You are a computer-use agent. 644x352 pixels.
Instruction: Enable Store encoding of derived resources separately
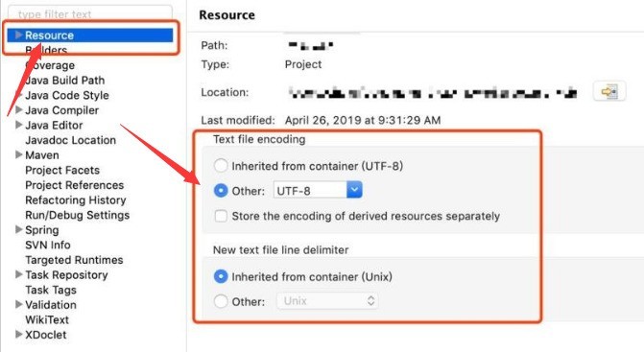click(221, 216)
